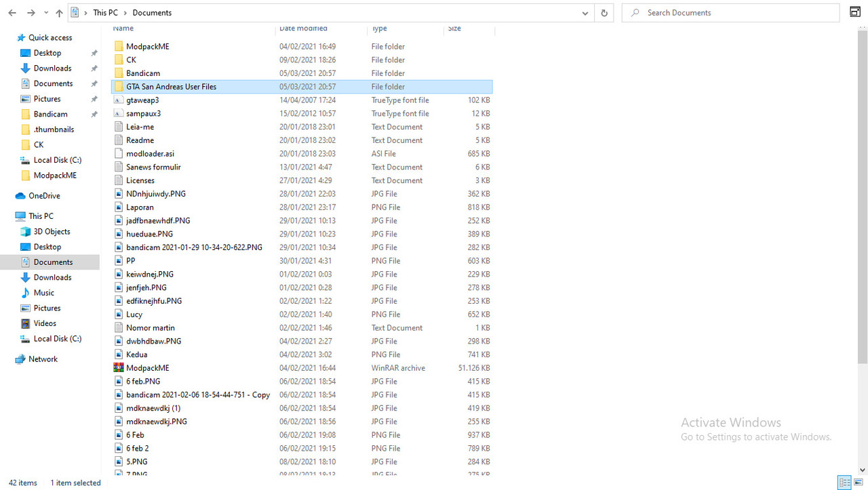This screenshot has width=868, height=490.
Task: Select Leia-me text document icon
Action: click(x=119, y=127)
